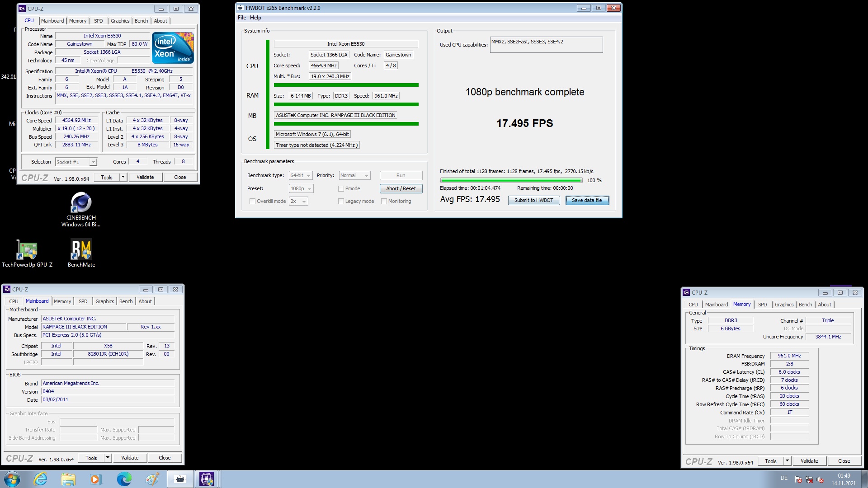Expand Tools arrow in top CPU-Z window

tap(123, 177)
